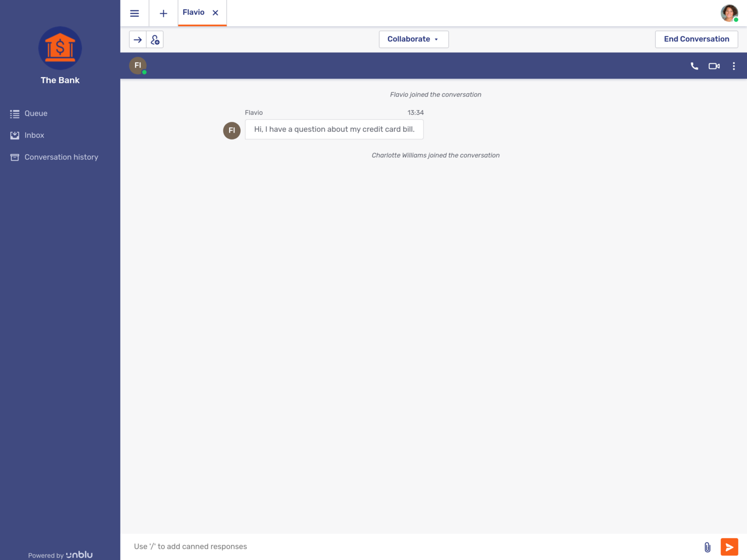Image resolution: width=747 pixels, height=560 pixels.
Task: Follow the Powered by unblu link
Action: point(60,555)
